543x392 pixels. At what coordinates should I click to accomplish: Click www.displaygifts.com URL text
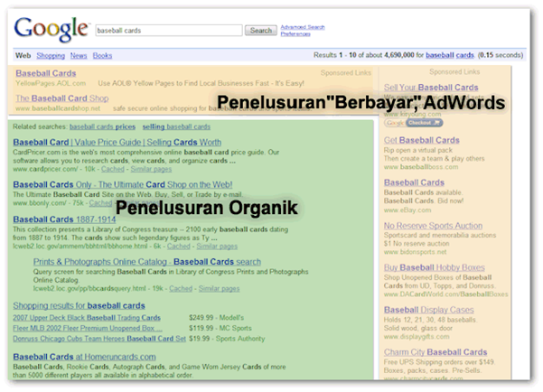point(417,336)
